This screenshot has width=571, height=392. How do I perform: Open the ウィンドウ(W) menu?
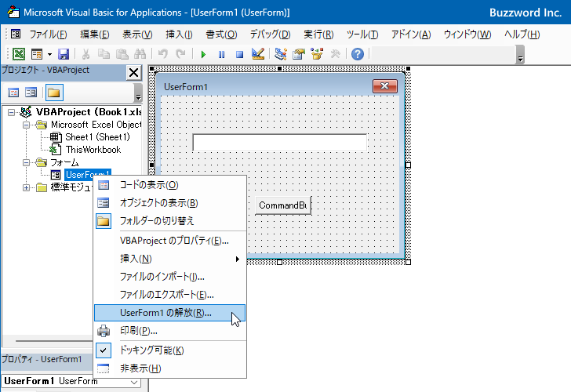tap(467, 34)
